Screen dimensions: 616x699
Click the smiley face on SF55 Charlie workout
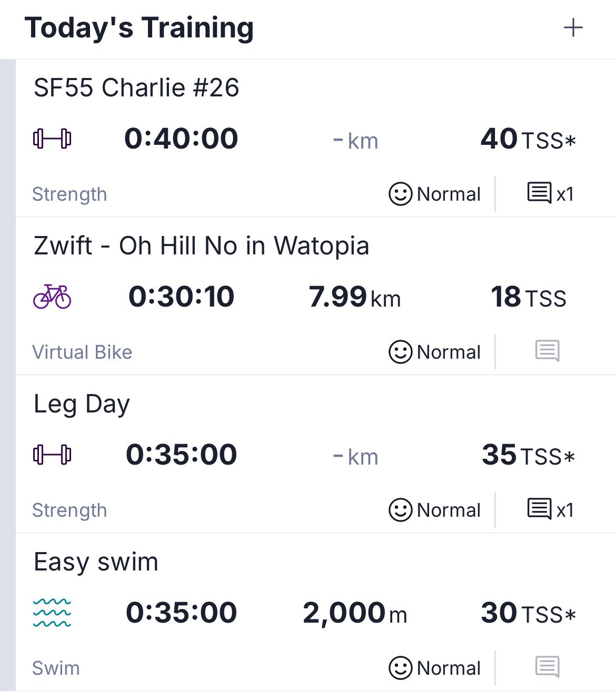pos(400,194)
